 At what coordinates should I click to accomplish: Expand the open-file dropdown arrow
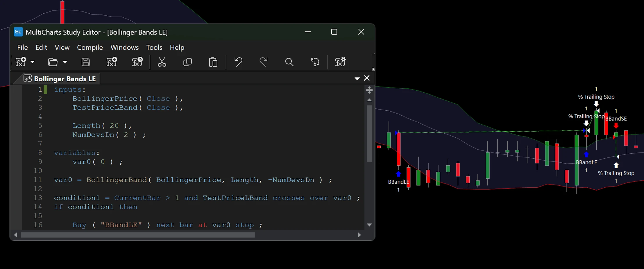65,62
